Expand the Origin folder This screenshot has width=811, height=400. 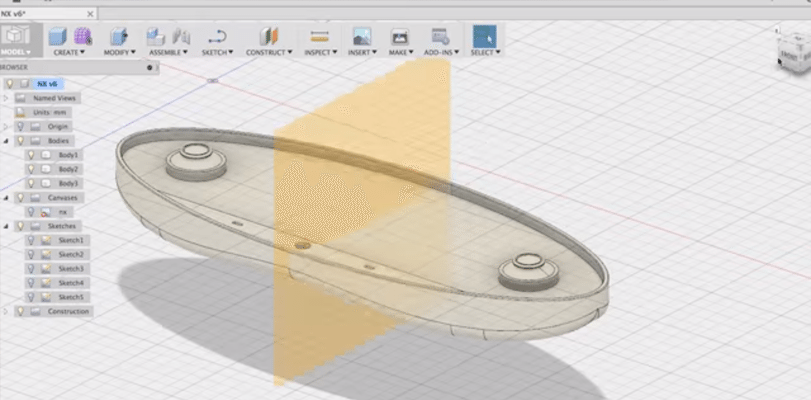6,127
